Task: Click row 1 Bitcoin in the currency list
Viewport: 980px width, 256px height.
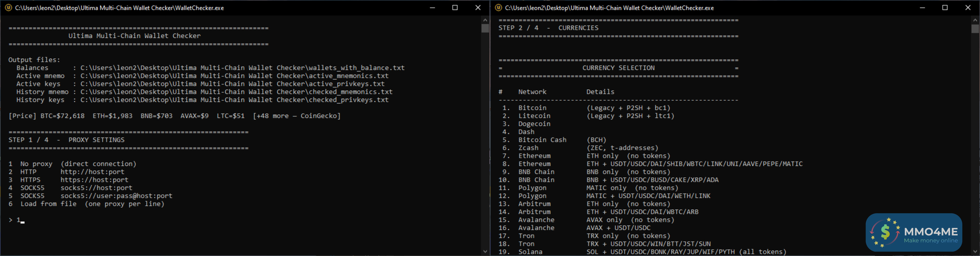Action: coord(586,108)
